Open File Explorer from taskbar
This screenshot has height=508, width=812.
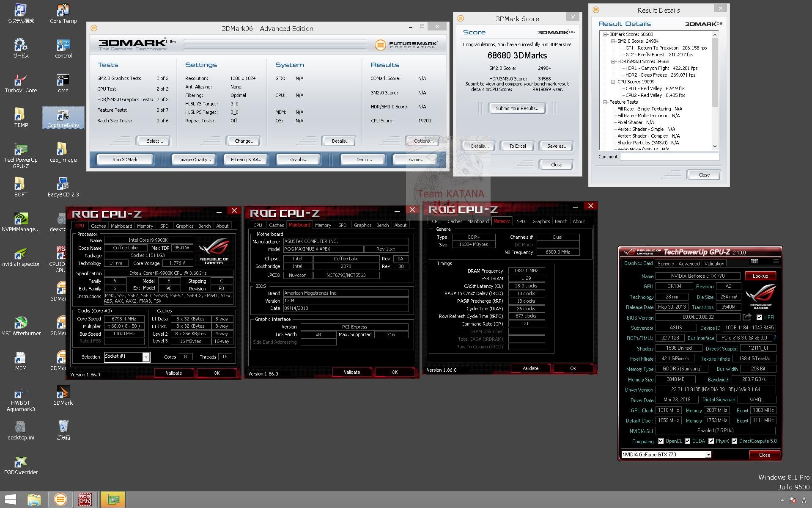[34, 500]
